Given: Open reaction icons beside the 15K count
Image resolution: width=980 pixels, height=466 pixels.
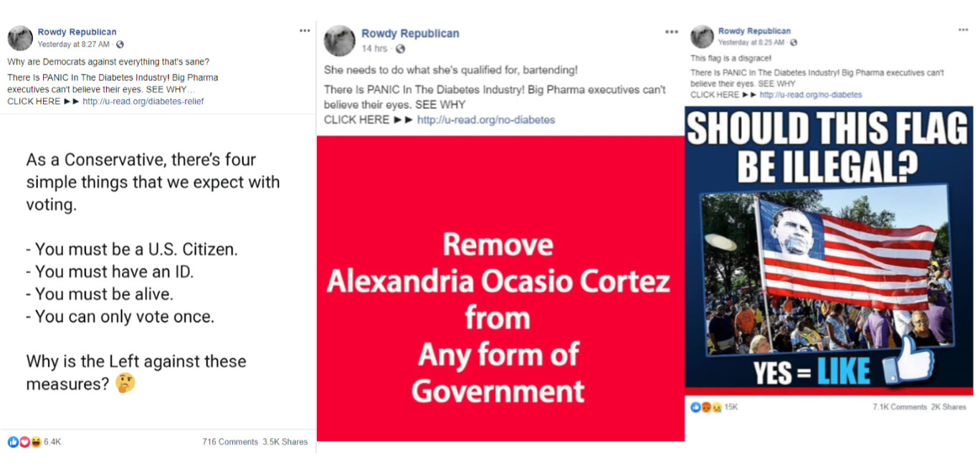Looking at the screenshot, I should pyautogui.click(x=706, y=406).
